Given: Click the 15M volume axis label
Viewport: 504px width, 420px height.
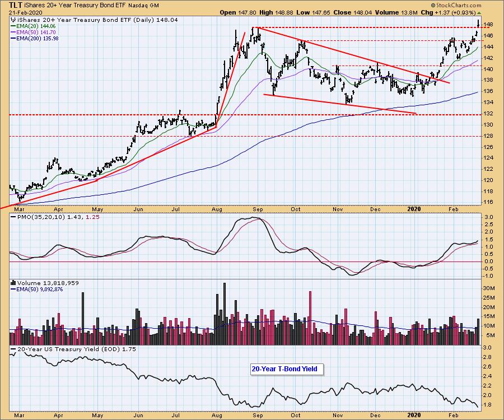Looking at the screenshot, I should (x=489, y=316).
